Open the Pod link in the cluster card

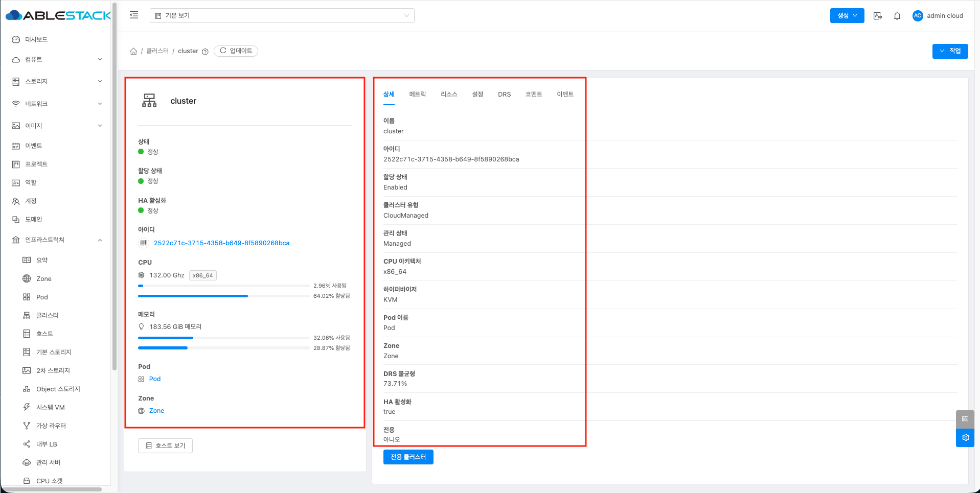click(x=155, y=379)
